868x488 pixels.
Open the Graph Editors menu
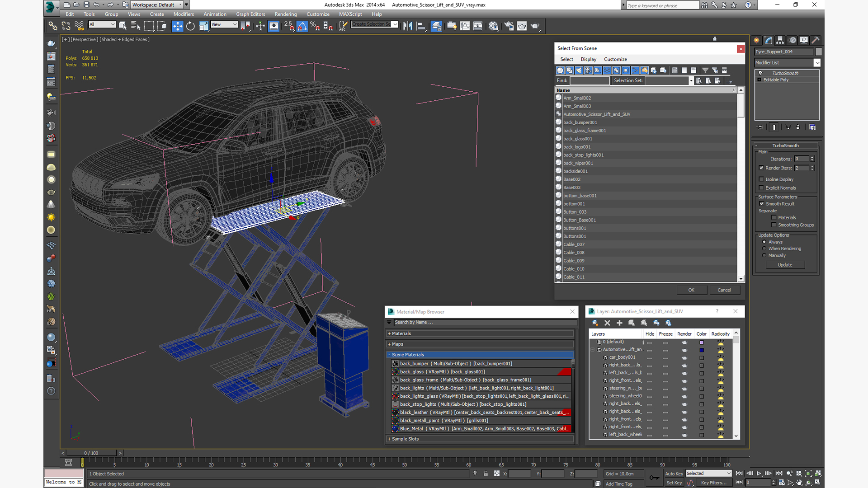point(250,14)
